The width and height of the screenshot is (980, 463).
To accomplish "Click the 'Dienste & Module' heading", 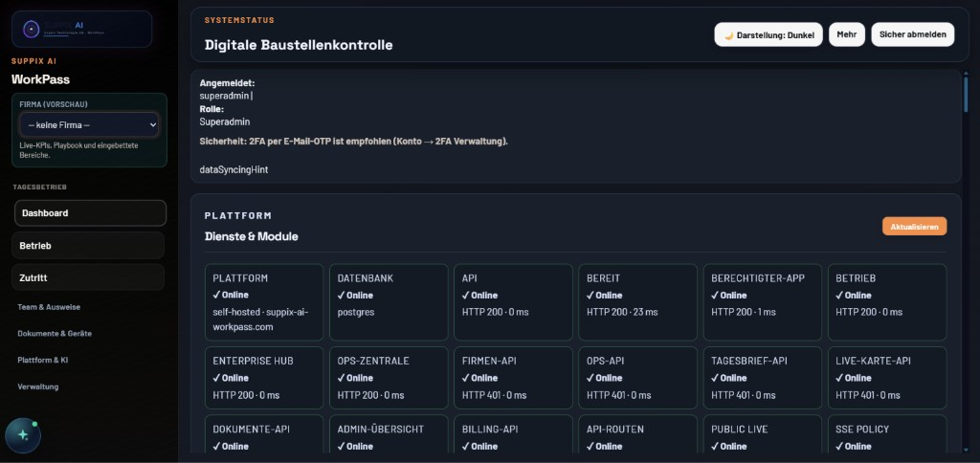I will tap(252, 237).
